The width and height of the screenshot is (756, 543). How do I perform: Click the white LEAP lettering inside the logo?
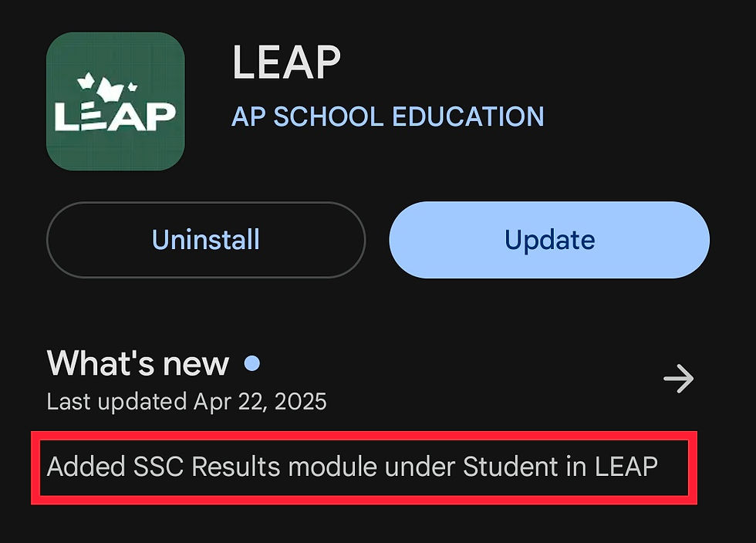point(115,117)
